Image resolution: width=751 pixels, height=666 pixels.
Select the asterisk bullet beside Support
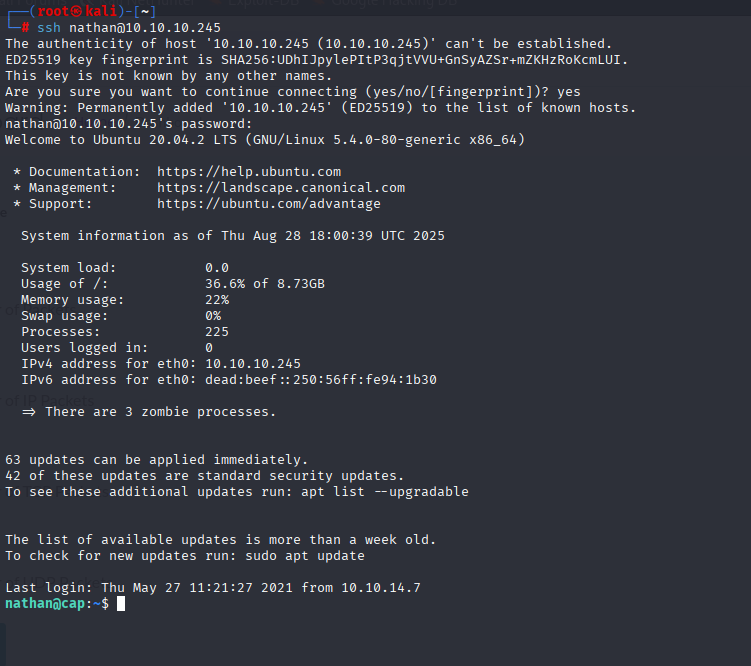[x=17, y=204]
